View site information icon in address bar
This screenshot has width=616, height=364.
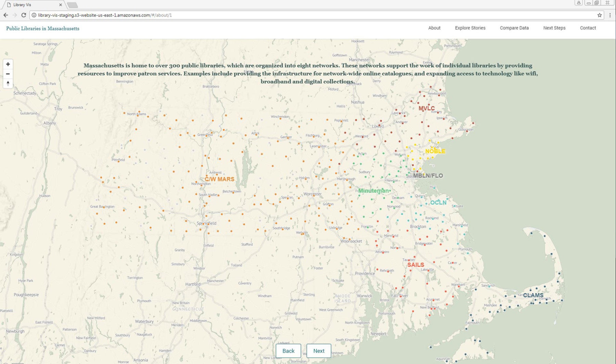pos(34,15)
